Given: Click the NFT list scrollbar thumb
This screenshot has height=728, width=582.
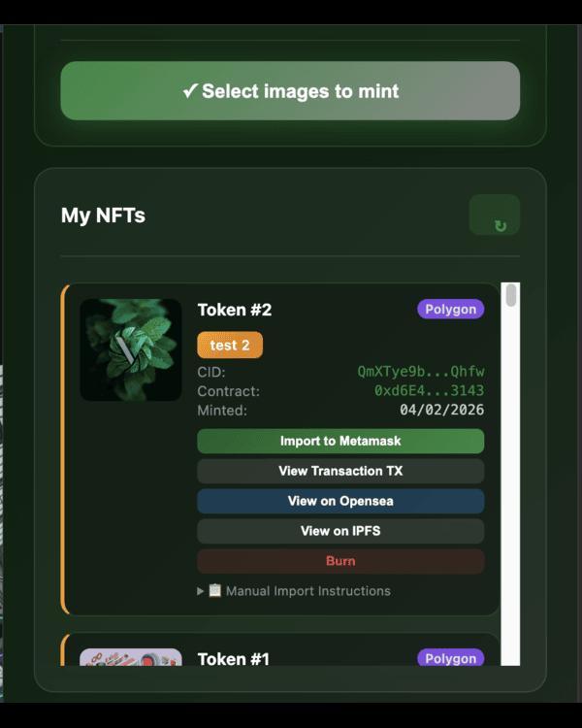Looking at the screenshot, I should (x=511, y=295).
